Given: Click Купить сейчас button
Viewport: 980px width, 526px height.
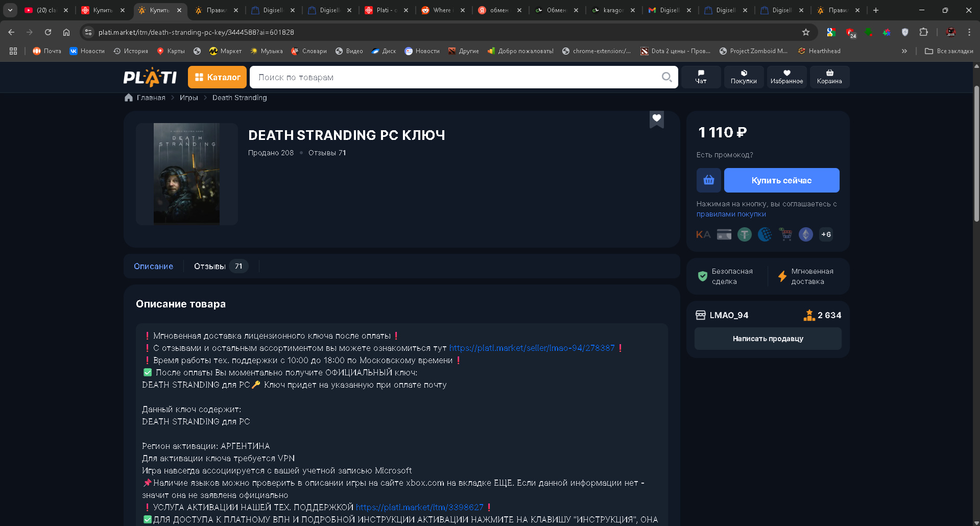Looking at the screenshot, I should 781,180.
